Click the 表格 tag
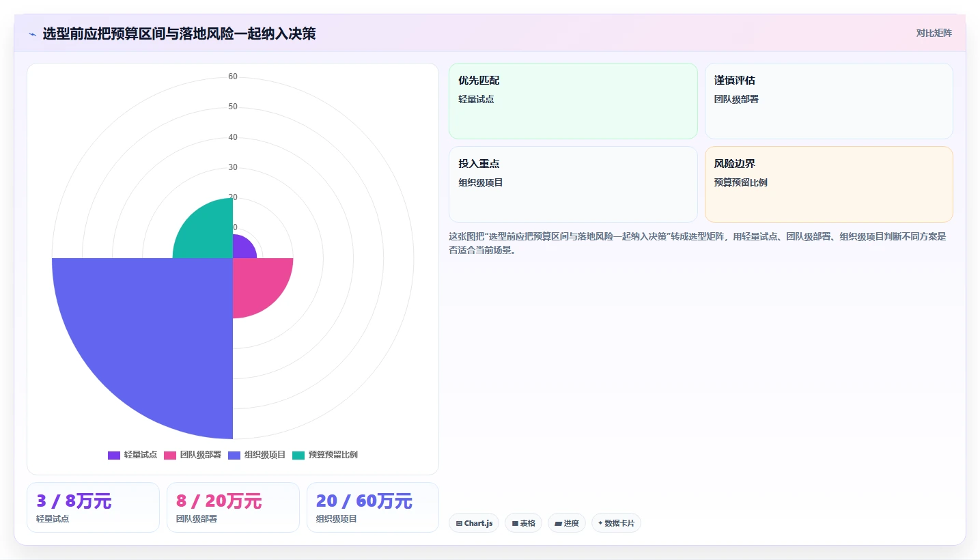 click(523, 523)
